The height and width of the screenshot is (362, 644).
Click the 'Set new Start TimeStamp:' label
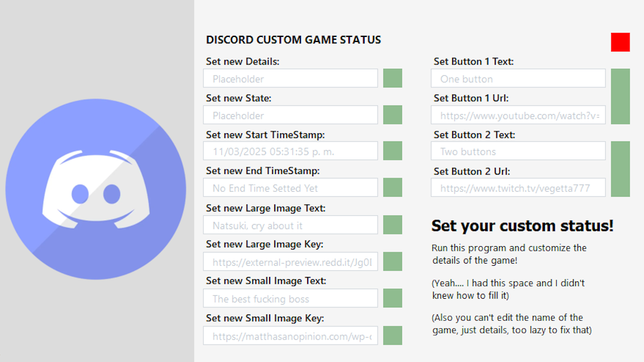[x=265, y=135]
